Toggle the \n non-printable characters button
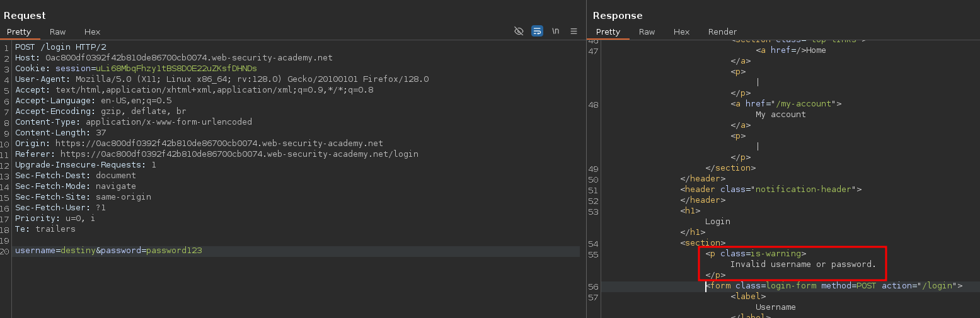Screen dimensions: 980x318 [x=555, y=31]
